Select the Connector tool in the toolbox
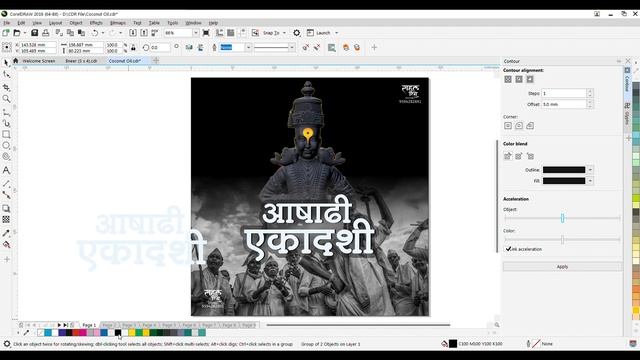This screenshot has height=360, width=640. [x=6, y=195]
